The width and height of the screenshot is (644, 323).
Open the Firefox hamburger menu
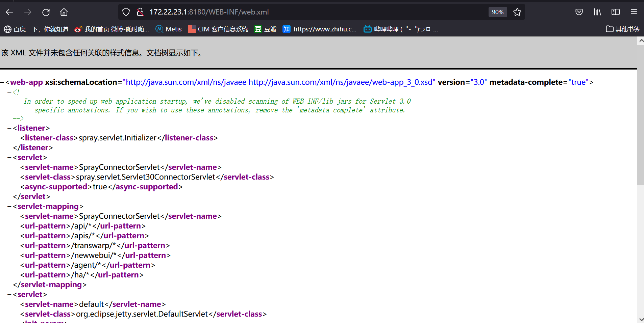click(x=633, y=11)
